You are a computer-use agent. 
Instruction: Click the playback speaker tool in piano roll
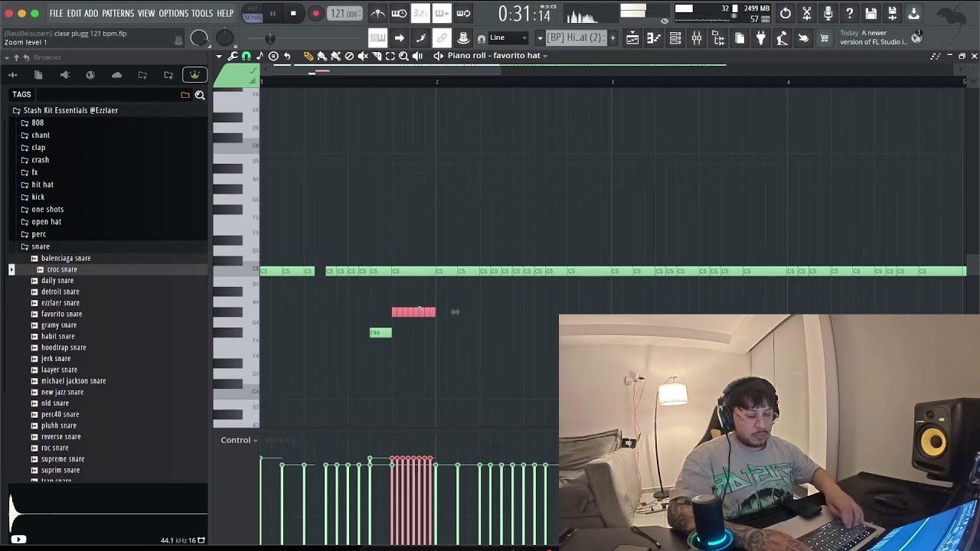coord(417,56)
